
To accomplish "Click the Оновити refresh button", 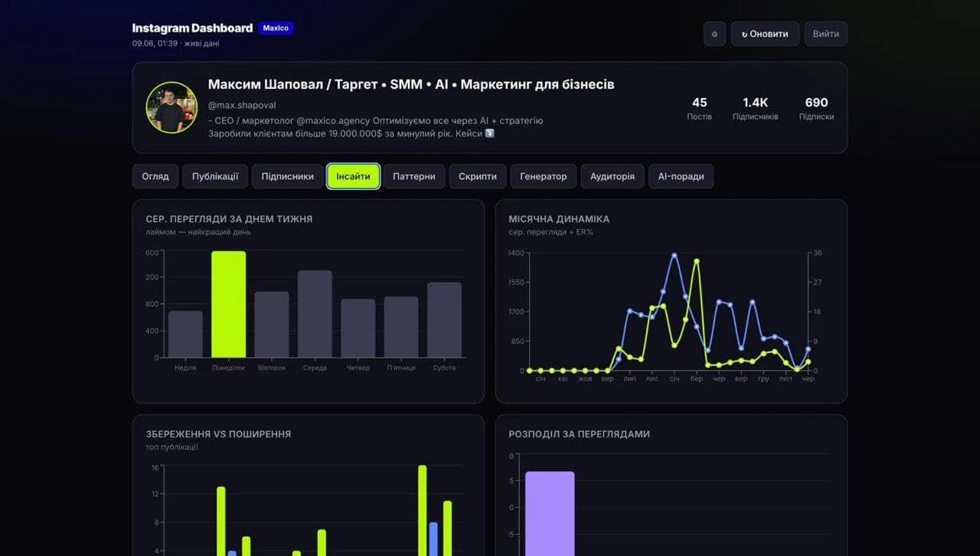I will point(765,34).
